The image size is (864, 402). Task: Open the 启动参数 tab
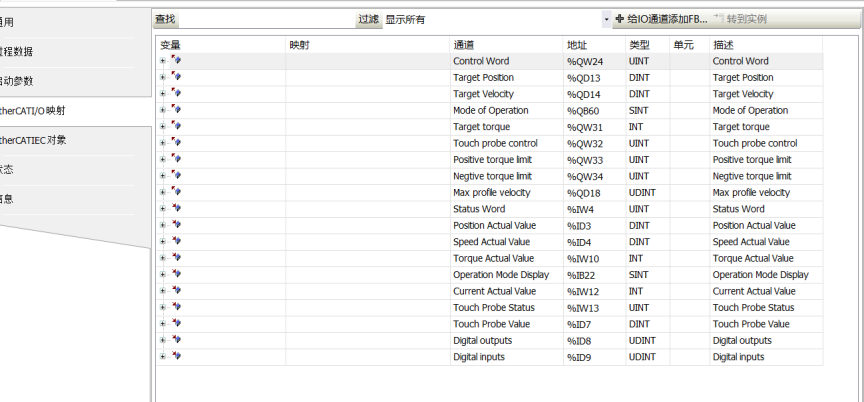17,81
